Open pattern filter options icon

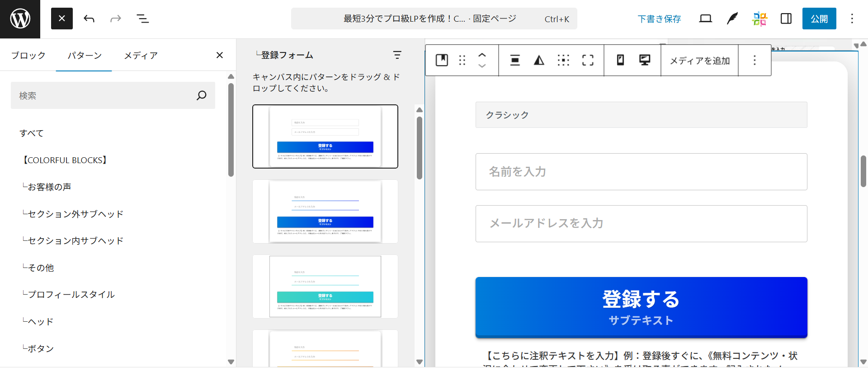(x=397, y=55)
